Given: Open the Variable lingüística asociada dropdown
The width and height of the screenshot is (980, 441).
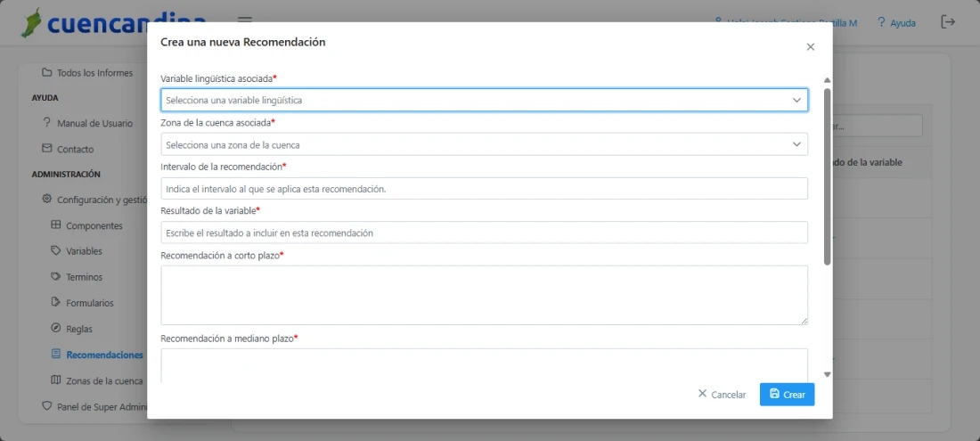Looking at the screenshot, I should (484, 100).
